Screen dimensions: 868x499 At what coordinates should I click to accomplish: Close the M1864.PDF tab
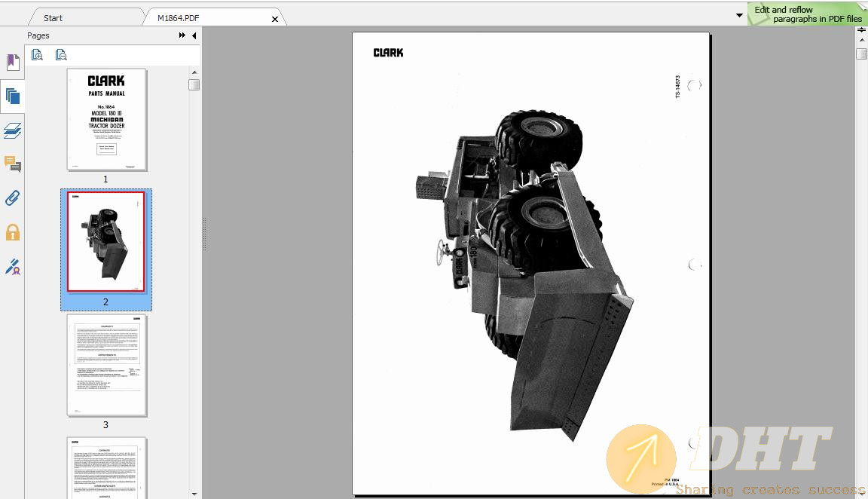pyautogui.click(x=274, y=19)
